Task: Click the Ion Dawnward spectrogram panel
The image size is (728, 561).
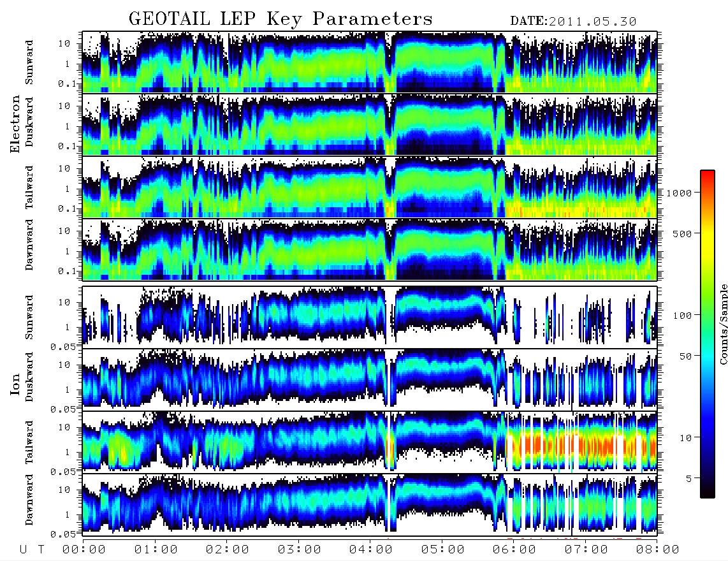Action: click(x=370, y=505)
